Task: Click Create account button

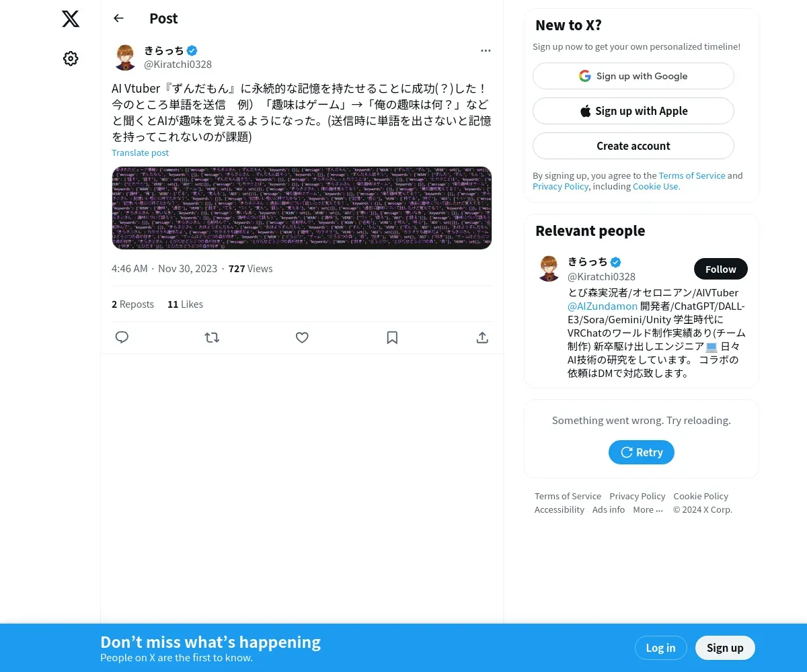Action: pyautogui.click(x=633, y=146)
